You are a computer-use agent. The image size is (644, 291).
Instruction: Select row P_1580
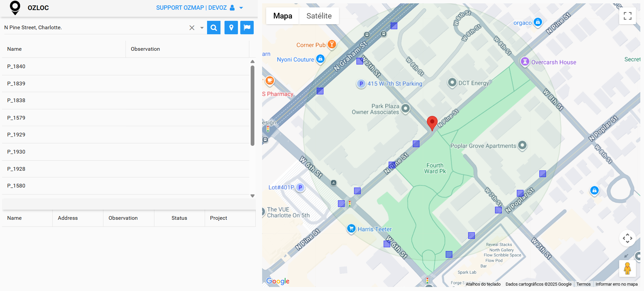coord(126,186)
